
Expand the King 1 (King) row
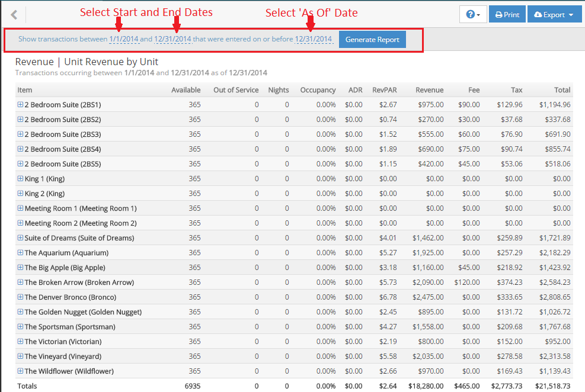[x=20, y=179]
